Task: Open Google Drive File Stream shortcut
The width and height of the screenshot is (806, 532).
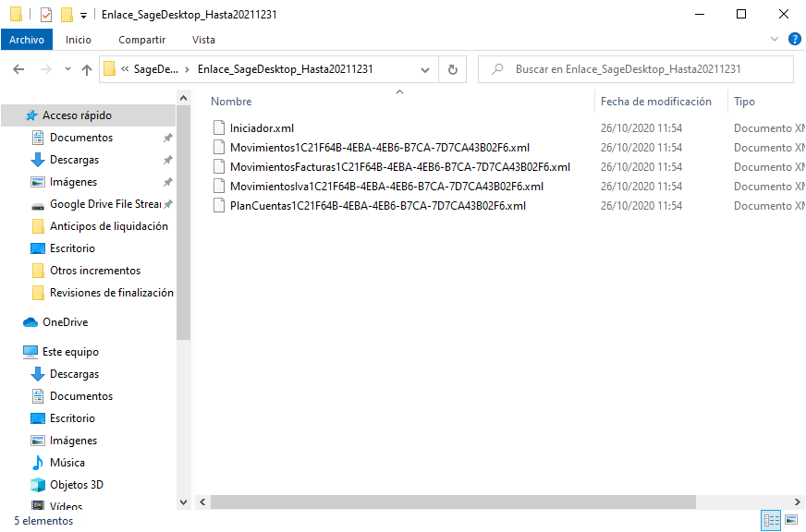Action: (105, 204)
